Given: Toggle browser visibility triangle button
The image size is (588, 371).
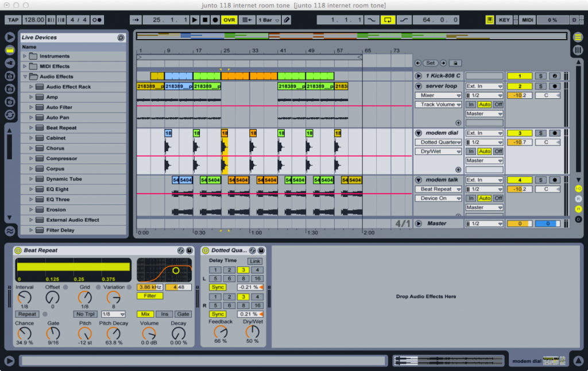Looking at the screenshot, I should click(10, 37).
